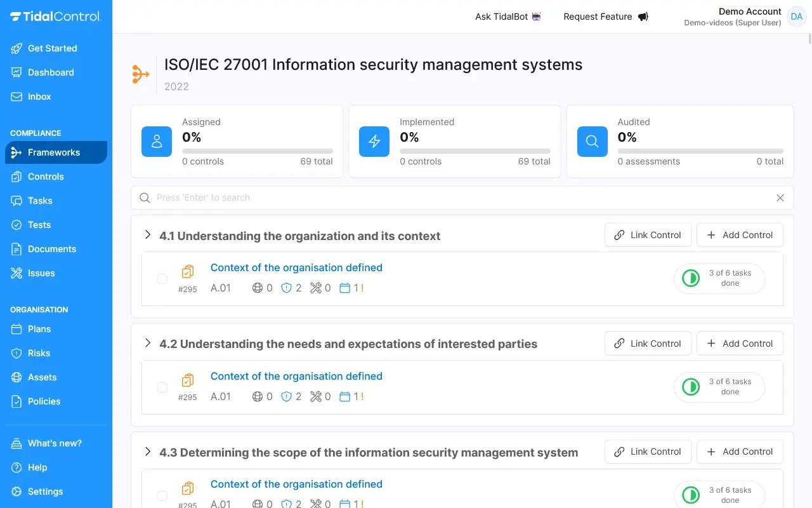Click the Controls icon in the sidebar
The width and height of the screenshot is (812, 508).
[16, 177]
